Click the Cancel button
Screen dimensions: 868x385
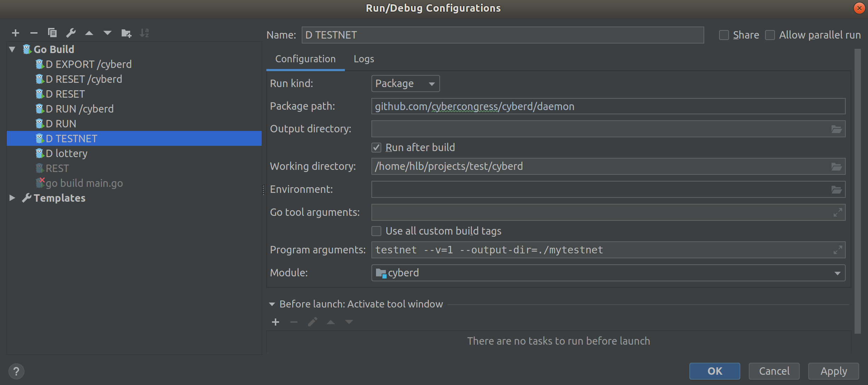click(x=774, y=371)
